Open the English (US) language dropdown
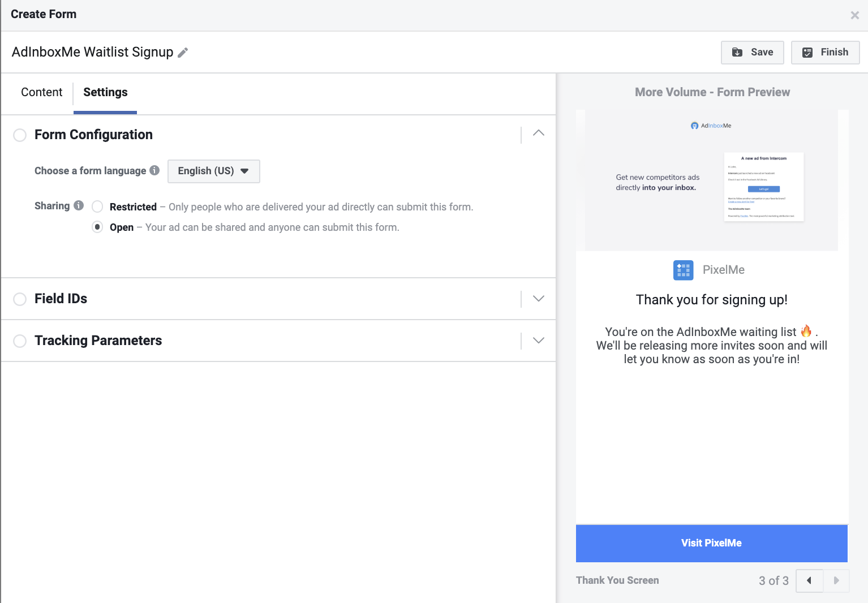Image resolution: width=868 pixels, height=603 pixels. point(214,171)
